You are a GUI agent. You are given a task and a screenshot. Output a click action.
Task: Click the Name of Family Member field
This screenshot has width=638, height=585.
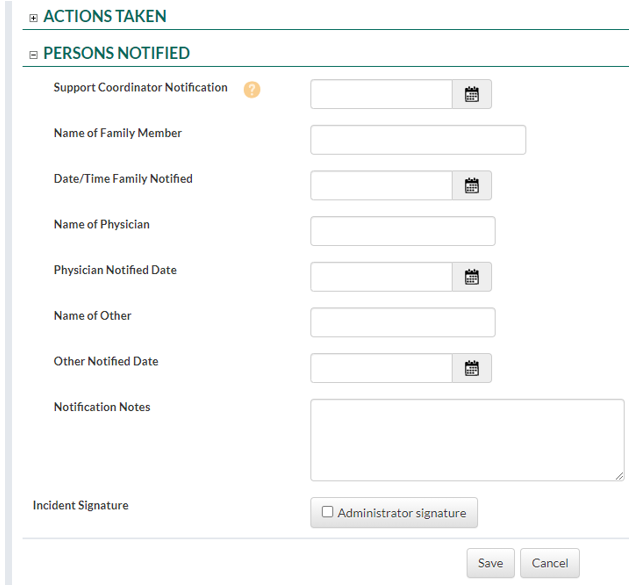418,140
